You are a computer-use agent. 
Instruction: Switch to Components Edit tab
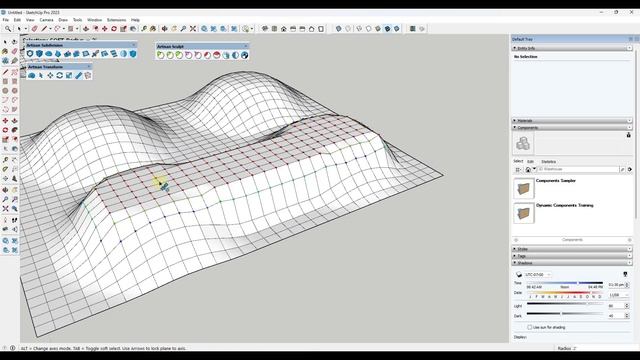click(530, 162)
